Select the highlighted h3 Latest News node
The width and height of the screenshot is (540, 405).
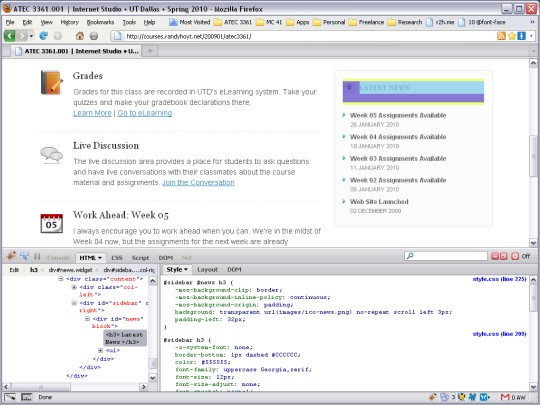pyautogui.click(x=125, y=338)
